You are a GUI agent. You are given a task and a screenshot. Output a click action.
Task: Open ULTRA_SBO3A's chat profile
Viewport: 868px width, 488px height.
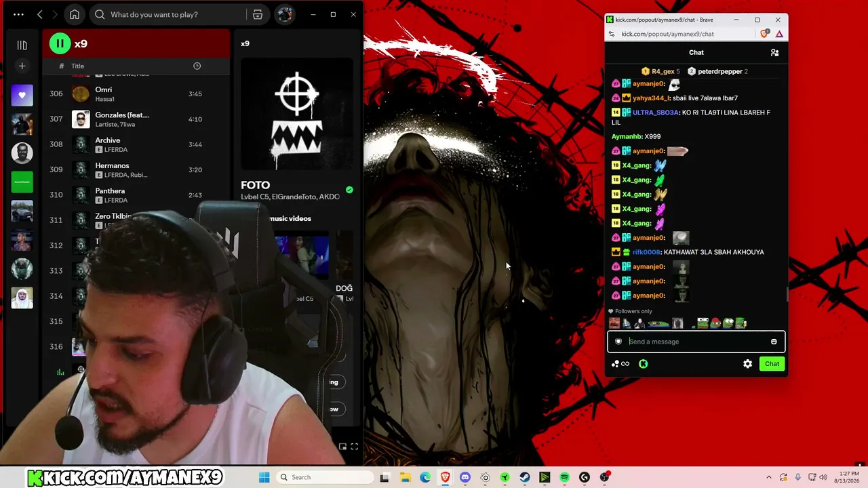[656, 113]
